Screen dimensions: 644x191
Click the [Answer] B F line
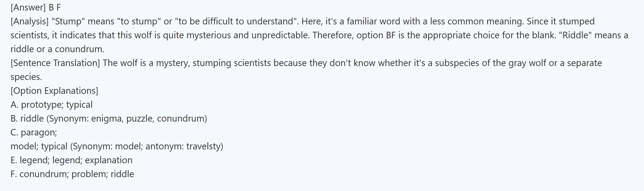click(x=35, y=8)
